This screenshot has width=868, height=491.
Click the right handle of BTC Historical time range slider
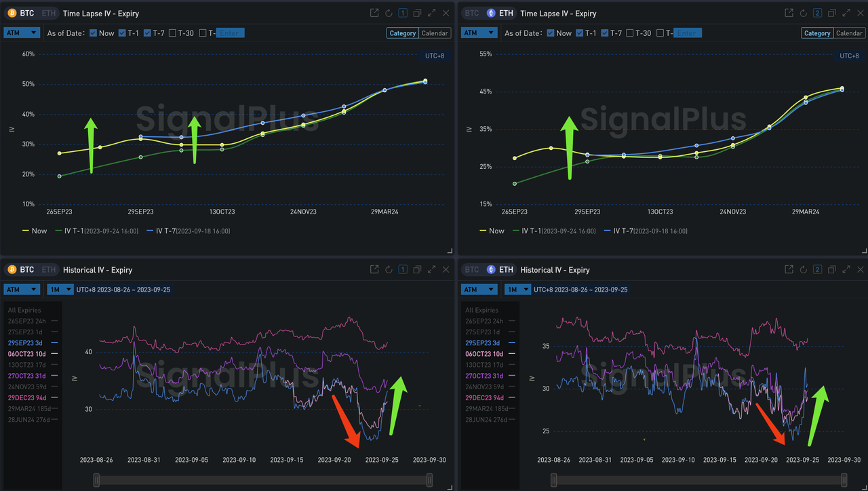pyautogui.click(x=430, y=480)
